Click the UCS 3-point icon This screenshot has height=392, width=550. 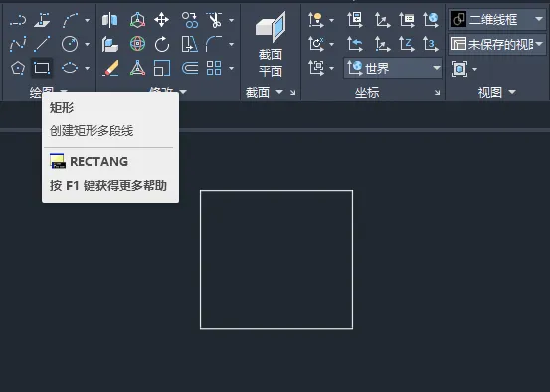tap(430, 44)
